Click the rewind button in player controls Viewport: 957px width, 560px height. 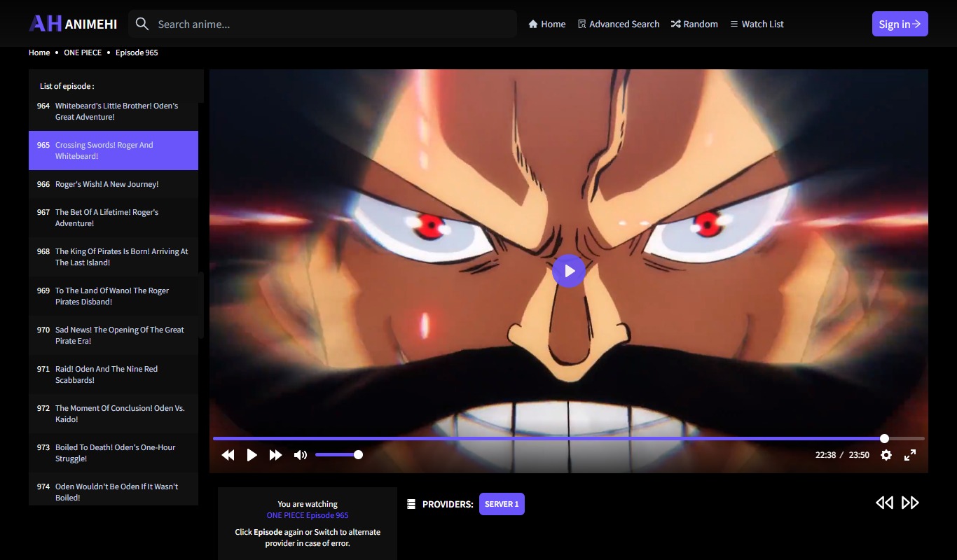[228, 455]
